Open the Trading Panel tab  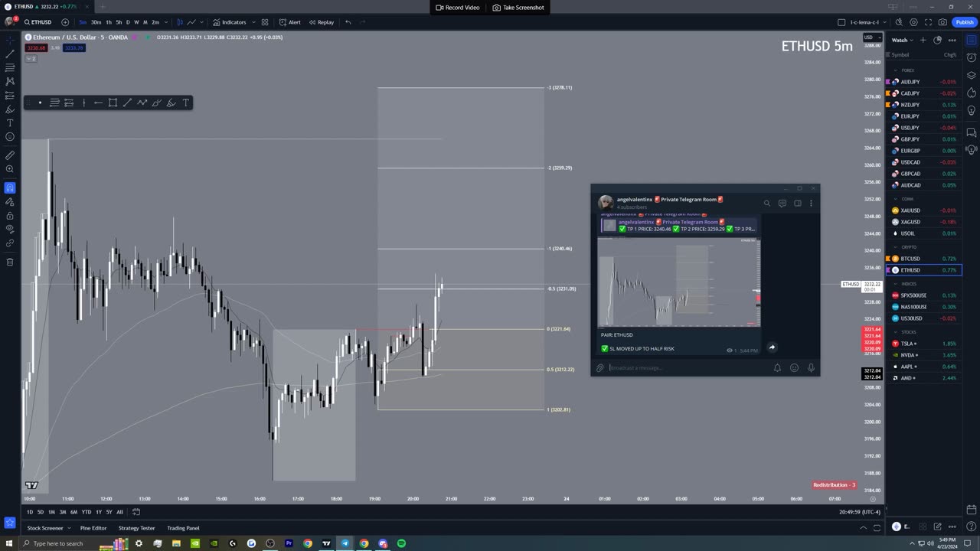click(x=183, y=528)
